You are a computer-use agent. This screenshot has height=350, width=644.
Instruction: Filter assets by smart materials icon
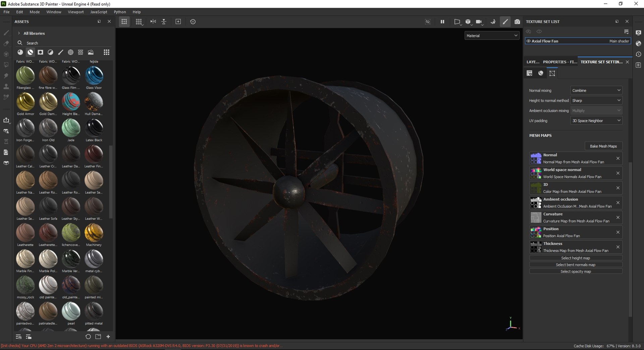pos(30,52)
